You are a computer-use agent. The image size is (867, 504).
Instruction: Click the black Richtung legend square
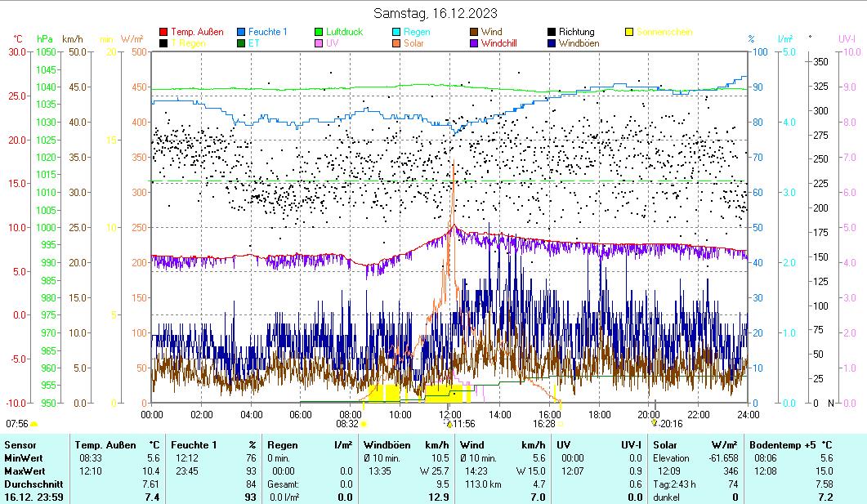point(552,32)
